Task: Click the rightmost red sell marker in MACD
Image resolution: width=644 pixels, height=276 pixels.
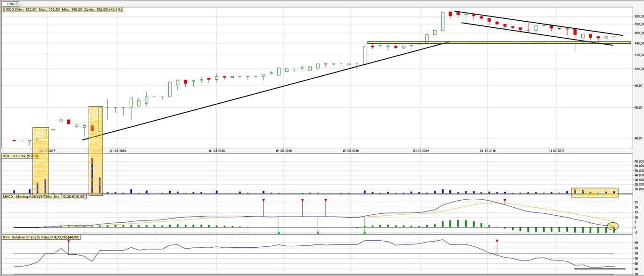Action: click(505, 201)
